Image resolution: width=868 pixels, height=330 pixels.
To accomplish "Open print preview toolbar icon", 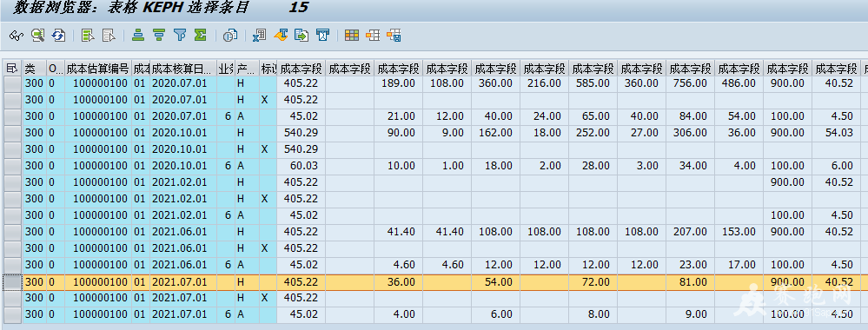I will pos(229,36).
